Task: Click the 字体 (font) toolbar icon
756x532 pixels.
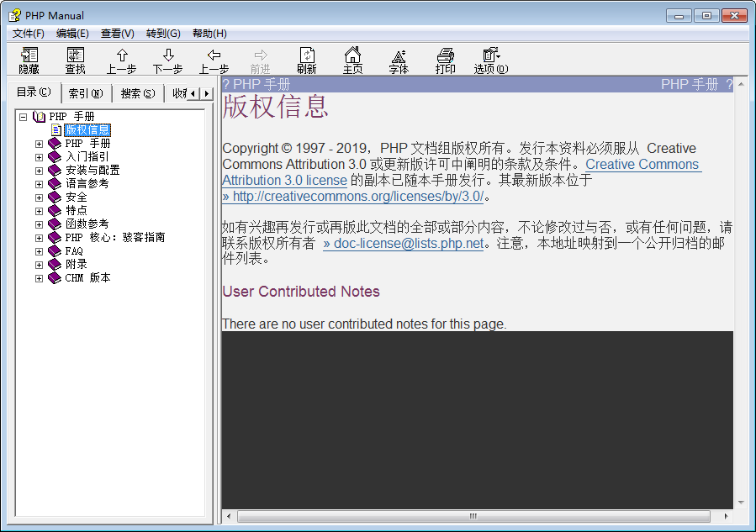Action: (x=399, y=55)
